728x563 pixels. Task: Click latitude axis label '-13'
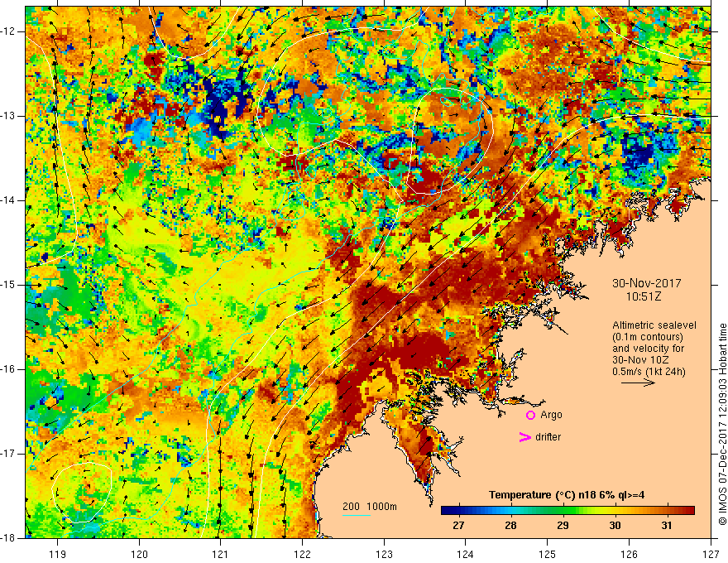[8, 116]
